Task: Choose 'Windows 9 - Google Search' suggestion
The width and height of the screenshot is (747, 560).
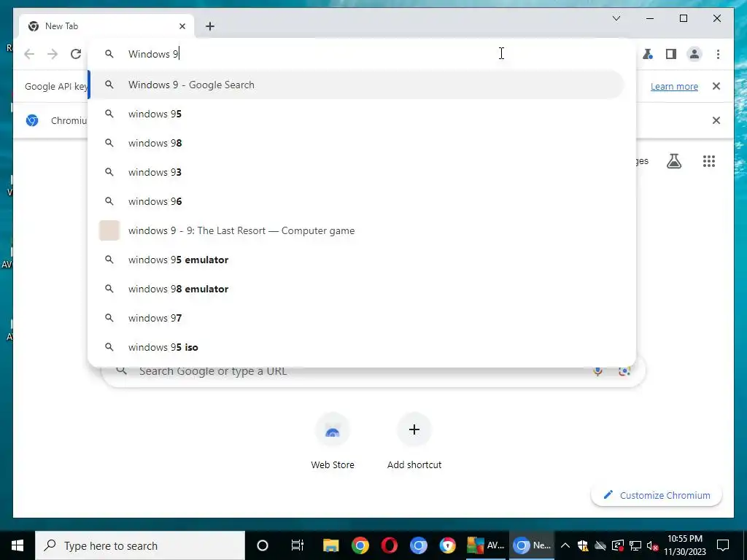Action: pos(356,85)
